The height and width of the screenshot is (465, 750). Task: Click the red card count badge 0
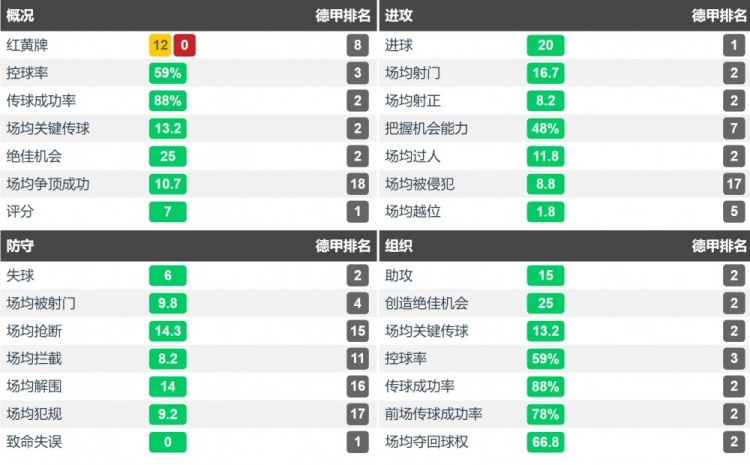click(184, 45)
